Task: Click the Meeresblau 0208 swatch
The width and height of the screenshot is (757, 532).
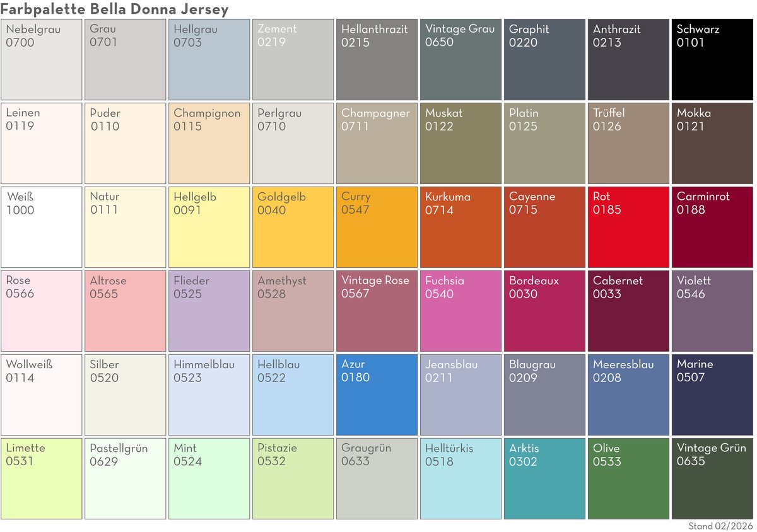Action: click(x=629, y=395)
